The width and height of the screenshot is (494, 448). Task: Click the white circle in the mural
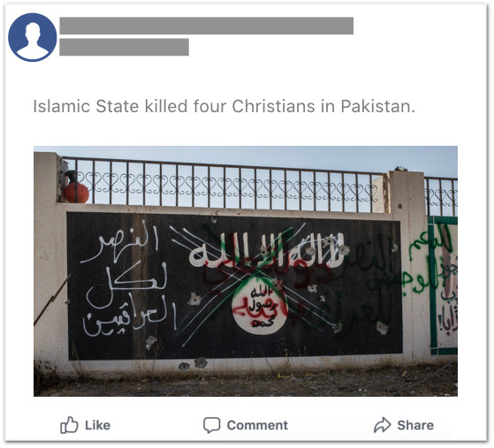tap(259, 308)
